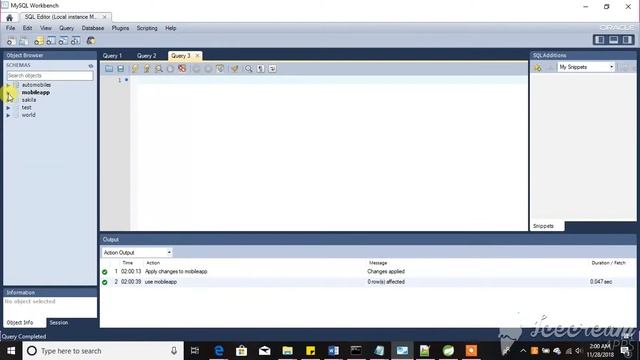The height and width of the screenshot is (360, 640).
Task: Toggle word wrapping icon in editor toolbar
Action: click(x=272, y=69)
